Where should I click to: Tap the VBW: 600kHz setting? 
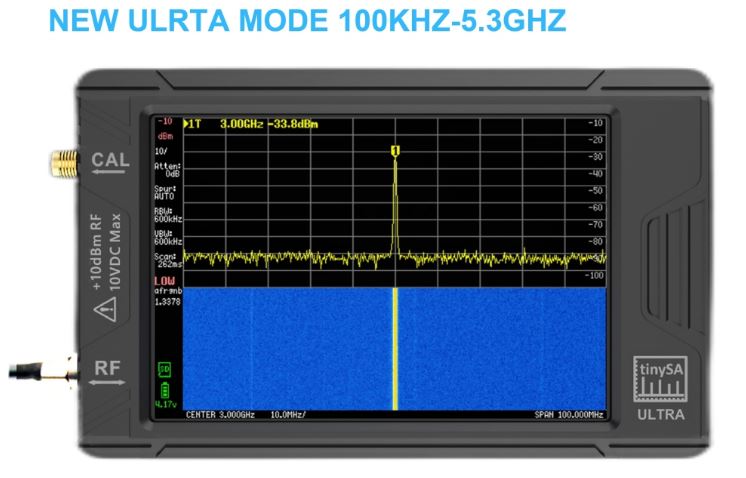168,238
